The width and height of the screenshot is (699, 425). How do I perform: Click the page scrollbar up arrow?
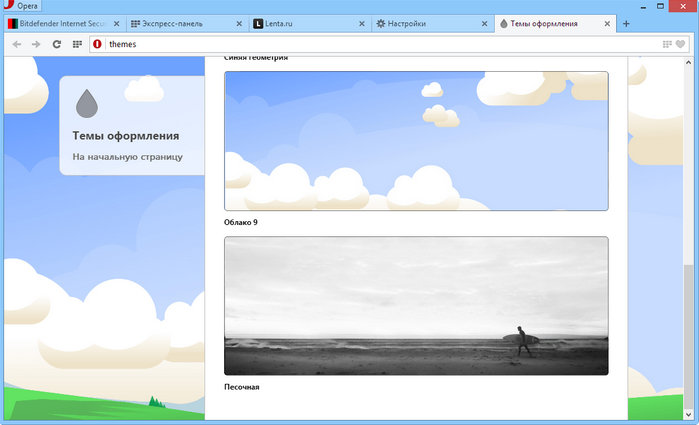coord(688,62)
